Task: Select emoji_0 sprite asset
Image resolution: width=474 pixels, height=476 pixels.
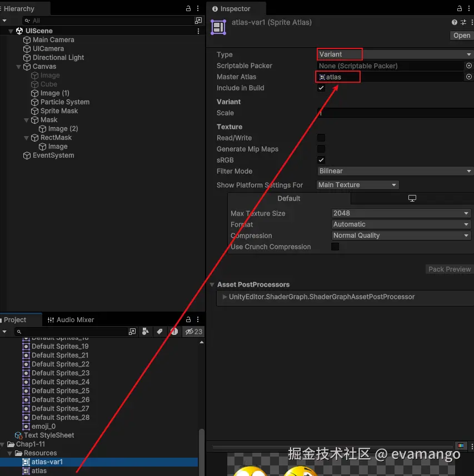Action: click(x=43, y=427)
